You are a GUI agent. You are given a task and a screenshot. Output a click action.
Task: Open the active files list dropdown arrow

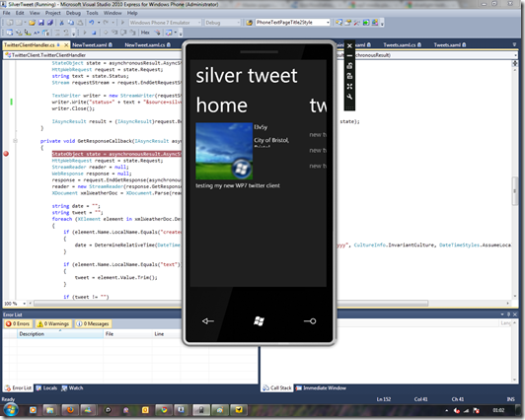point(514,44)
